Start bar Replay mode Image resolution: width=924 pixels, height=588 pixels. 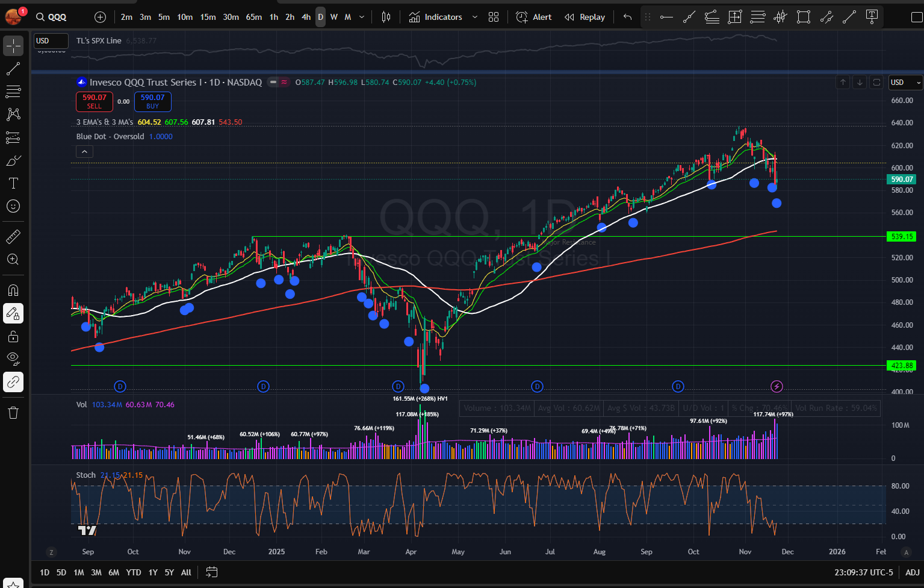584,17
